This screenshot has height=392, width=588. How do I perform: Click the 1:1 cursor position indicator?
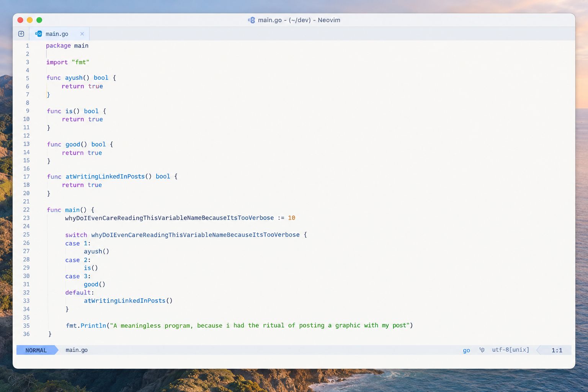557,350
